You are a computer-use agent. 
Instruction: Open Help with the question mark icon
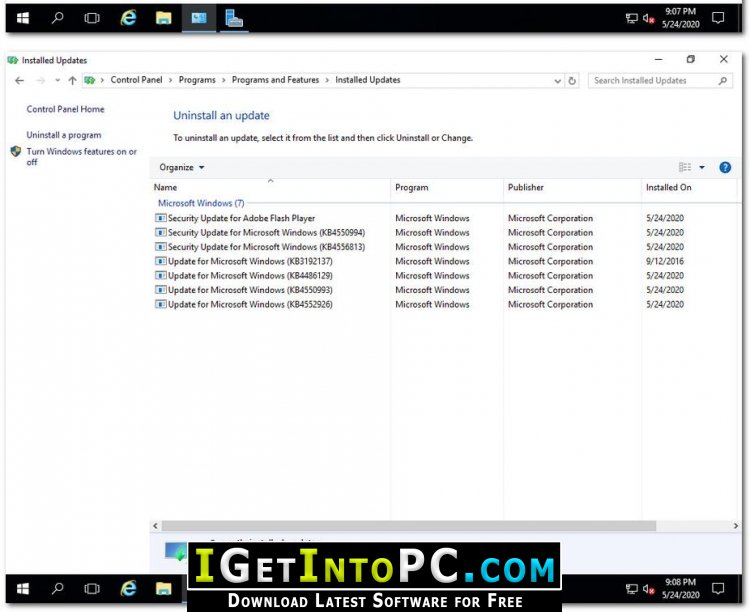tap(725, 167)
